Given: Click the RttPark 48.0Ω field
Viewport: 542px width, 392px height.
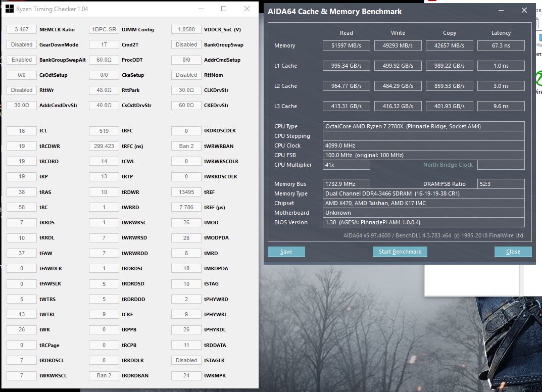Looking at the screenshot, I should tap(104, 90).
